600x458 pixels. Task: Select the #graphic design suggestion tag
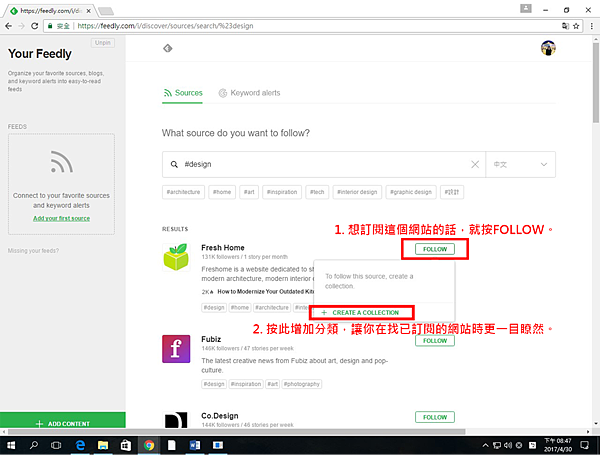(411, 192)
